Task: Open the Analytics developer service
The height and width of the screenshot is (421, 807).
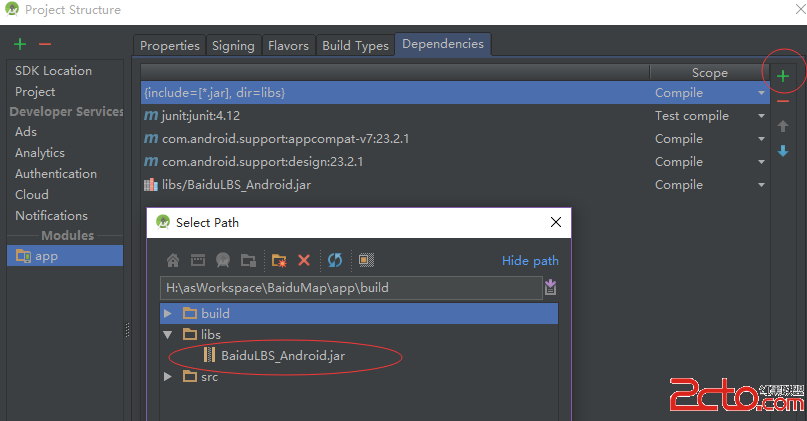Action: point(40,153)
